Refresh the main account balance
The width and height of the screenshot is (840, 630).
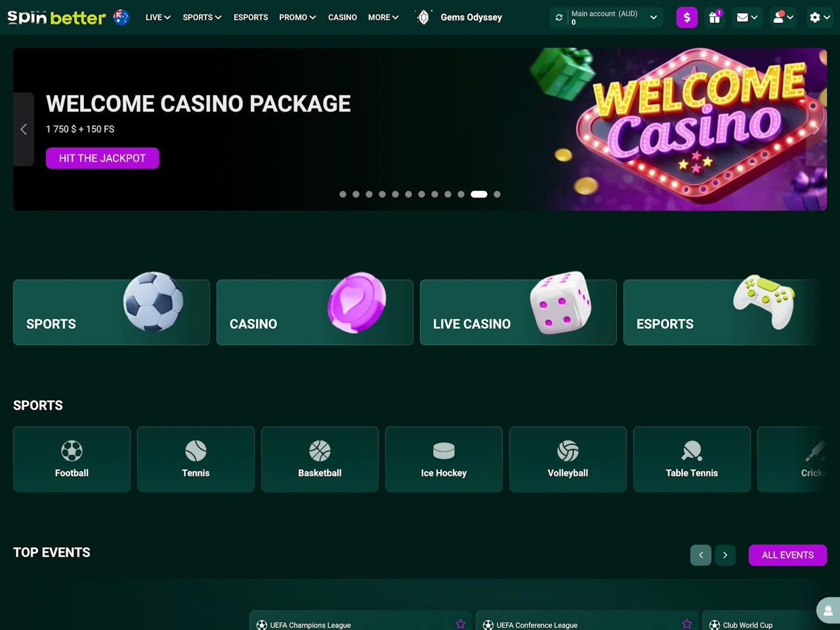tap(559, 18)
